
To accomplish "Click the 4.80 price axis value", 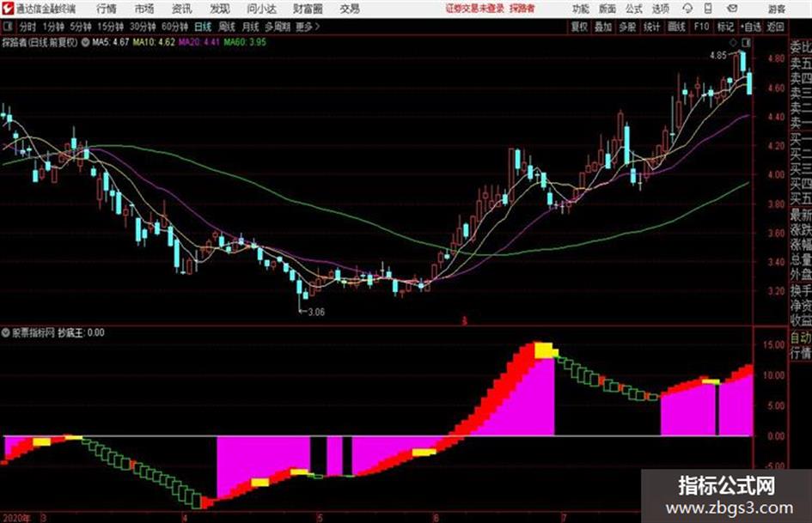I will [776, 58].
